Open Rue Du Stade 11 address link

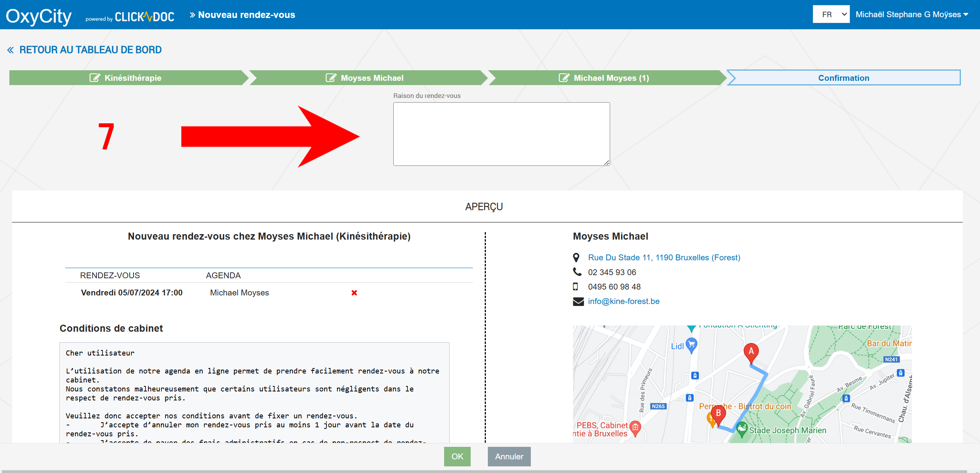click(664, 258)
